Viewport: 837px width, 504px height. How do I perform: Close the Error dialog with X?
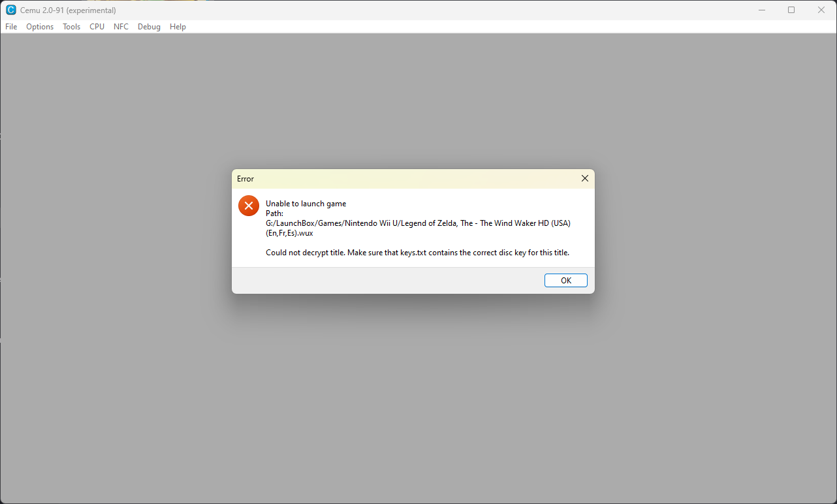pos(584,178)
